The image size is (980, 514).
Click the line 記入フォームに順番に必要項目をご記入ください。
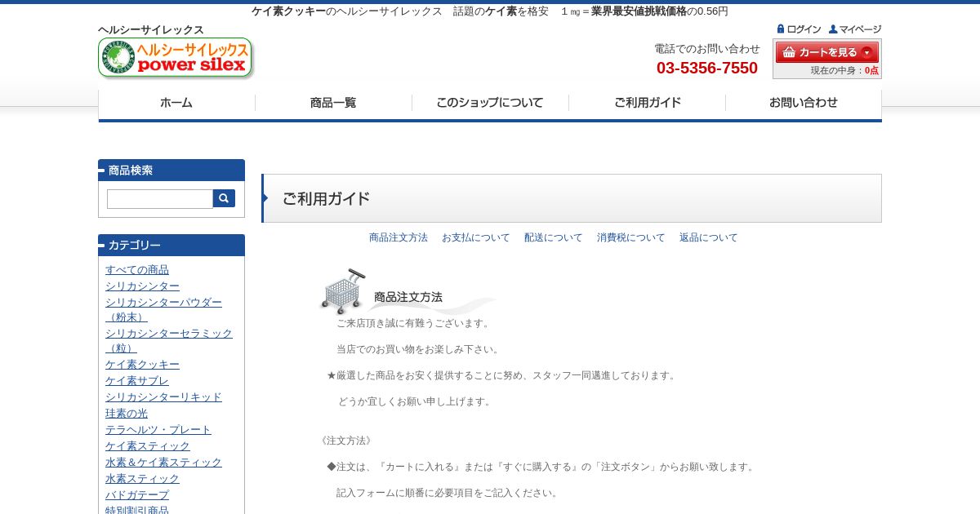tap(449, 493)
